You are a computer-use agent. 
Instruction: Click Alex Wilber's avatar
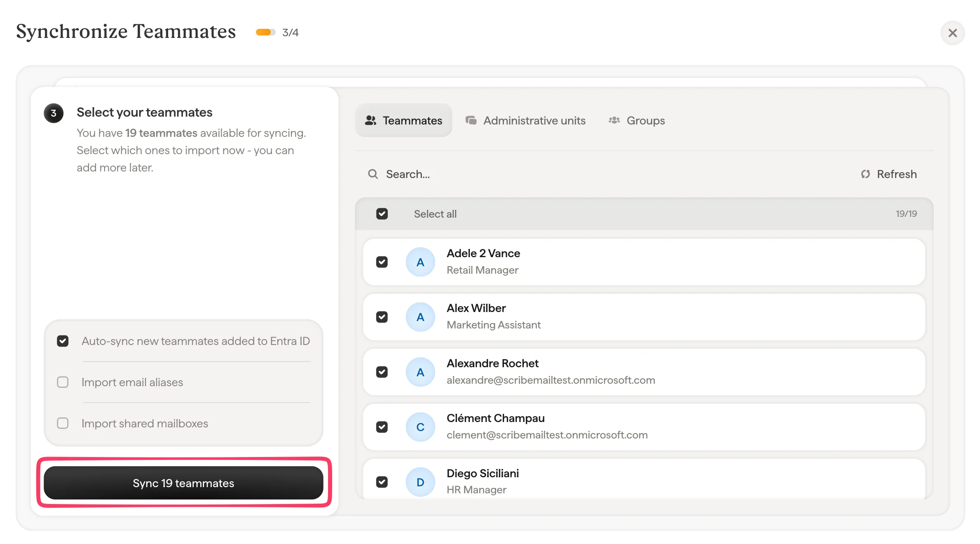pyautogui.click(x=420, y=317)
